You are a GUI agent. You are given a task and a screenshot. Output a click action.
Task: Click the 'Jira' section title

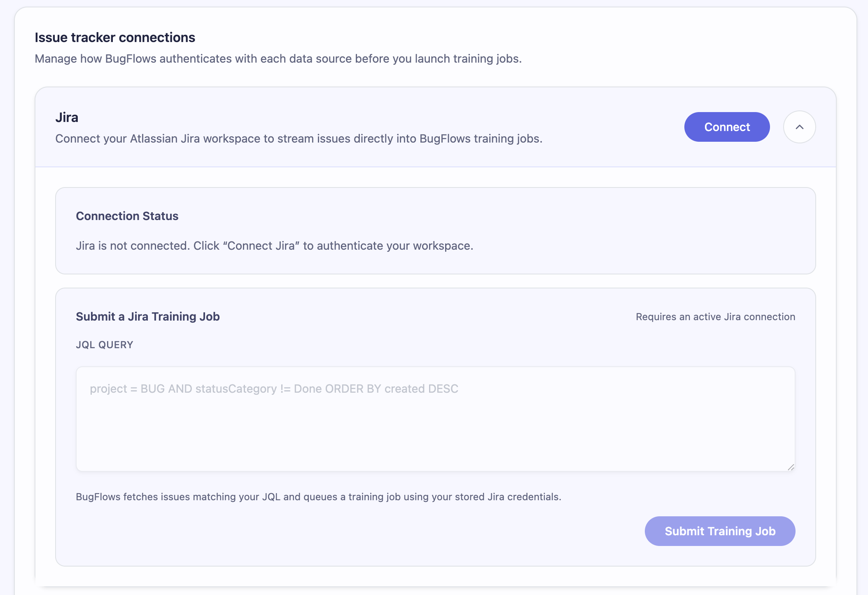pos(67,117)
